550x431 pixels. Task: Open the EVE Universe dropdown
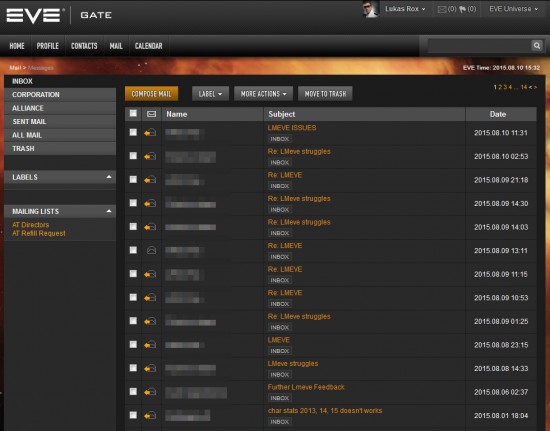coord(514,9)
